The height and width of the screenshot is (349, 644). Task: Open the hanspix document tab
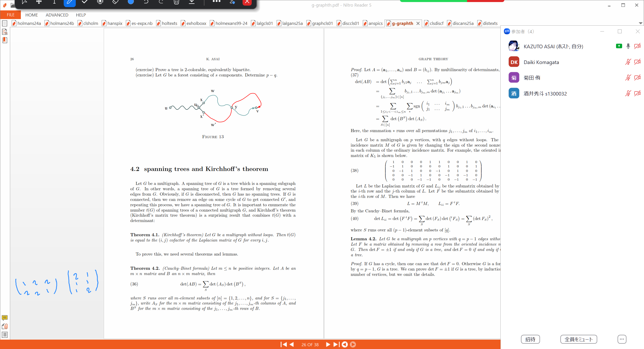[112, 23]
